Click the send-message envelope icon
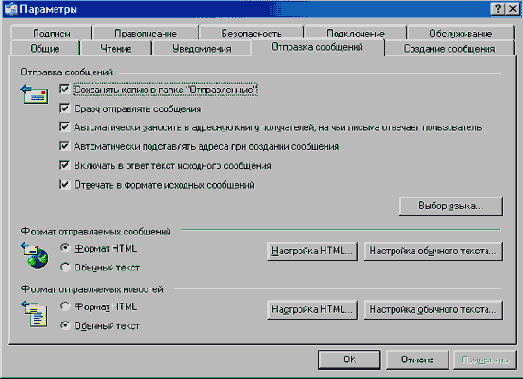This screenshot has height=379, width=523. point(34,94)
